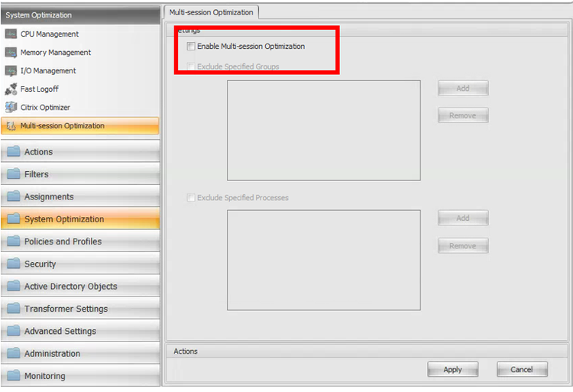Click the Multi-session Optimization sidebar icon
This screenshot has height=392, width=573.
tap(11, 126)
